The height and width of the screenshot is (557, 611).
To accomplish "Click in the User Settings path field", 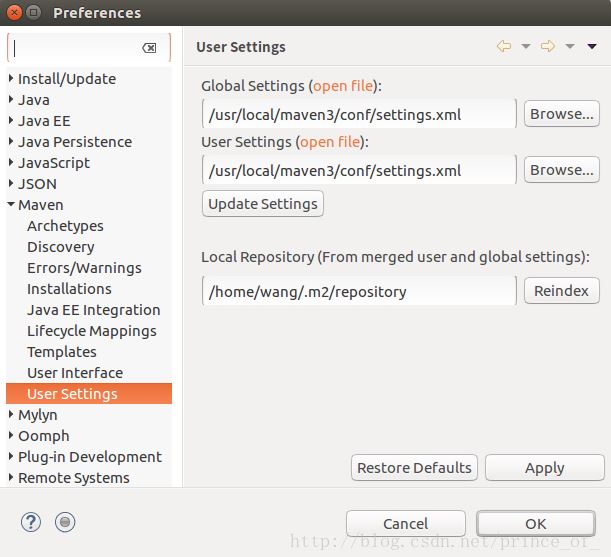I will 358,171.
